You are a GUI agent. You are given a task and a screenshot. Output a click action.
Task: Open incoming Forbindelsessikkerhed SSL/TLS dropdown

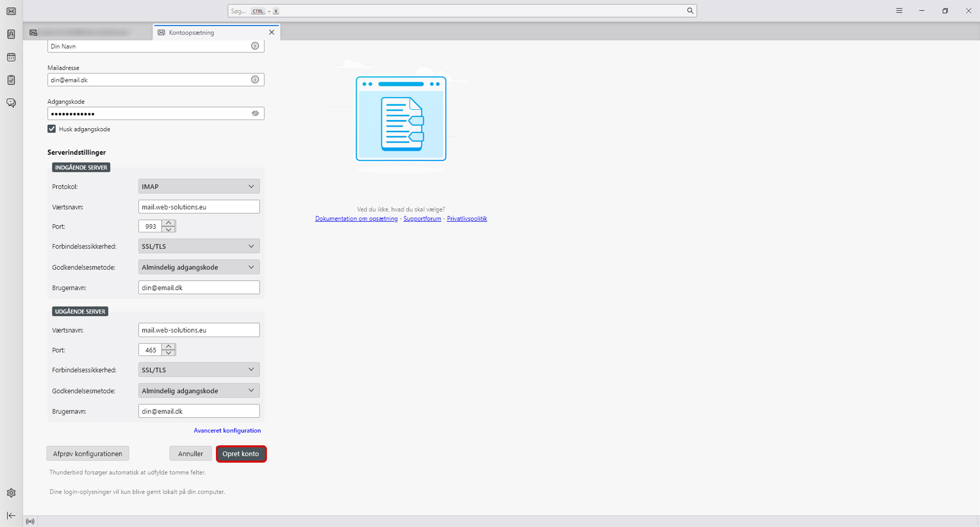coord(199,246)
